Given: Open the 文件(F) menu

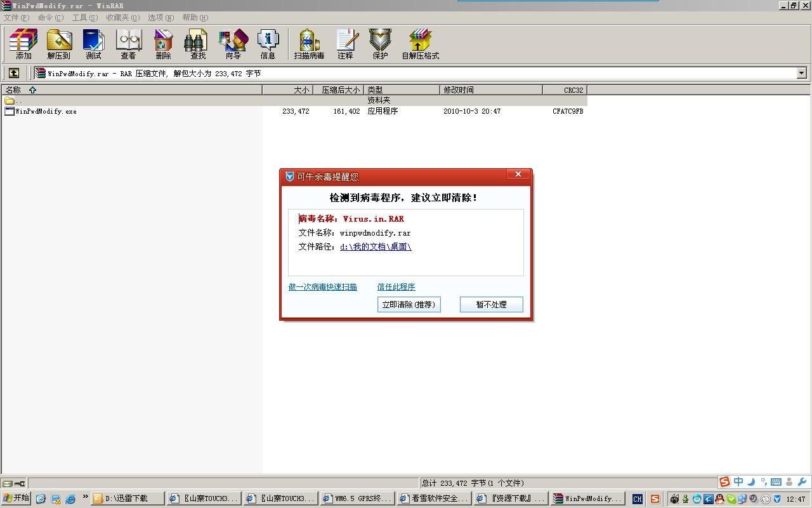Looking at the screenshot, I should (x=16, y=18).
